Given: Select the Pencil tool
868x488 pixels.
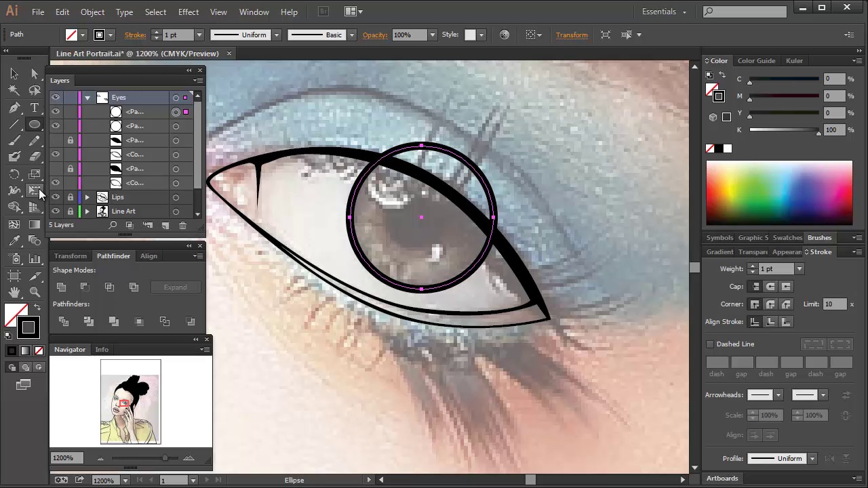Looking at the screenshot, I should coord(35,141).
